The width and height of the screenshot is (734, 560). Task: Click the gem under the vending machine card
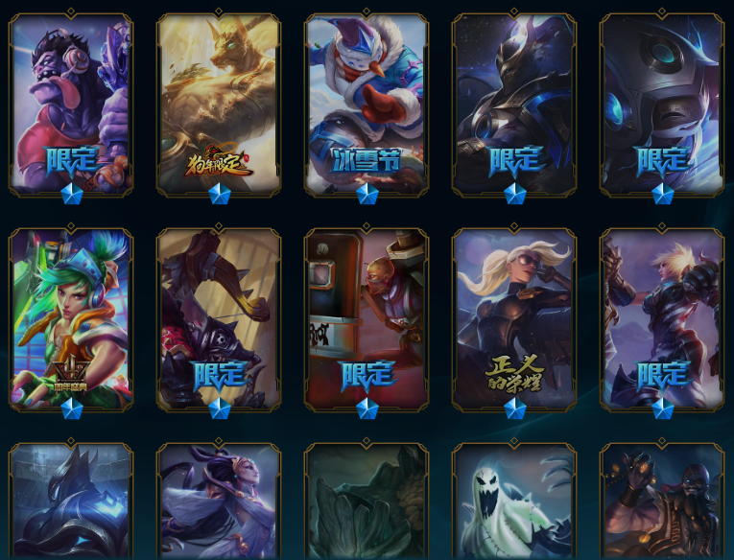[x=367, y=408]
